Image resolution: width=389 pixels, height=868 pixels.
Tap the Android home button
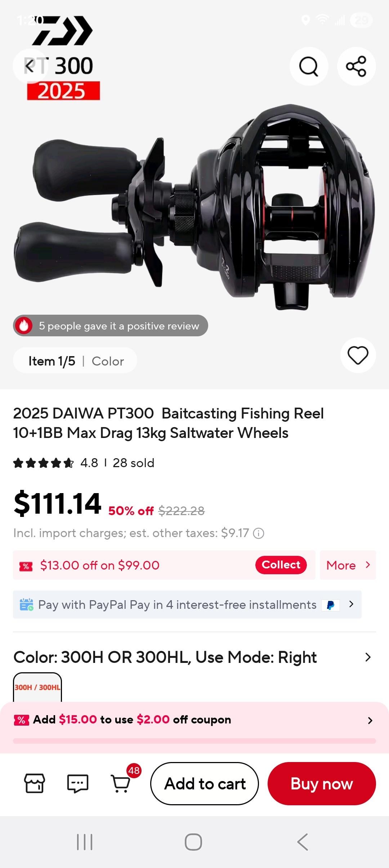(x=193, y=842)
